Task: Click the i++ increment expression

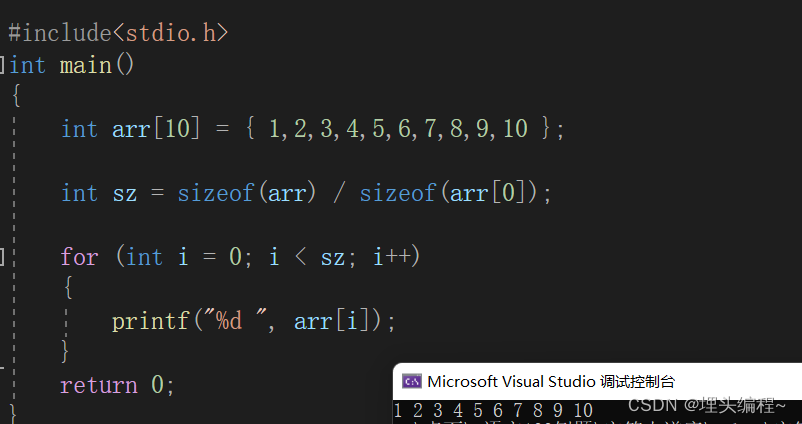Action: coord(392,256)
